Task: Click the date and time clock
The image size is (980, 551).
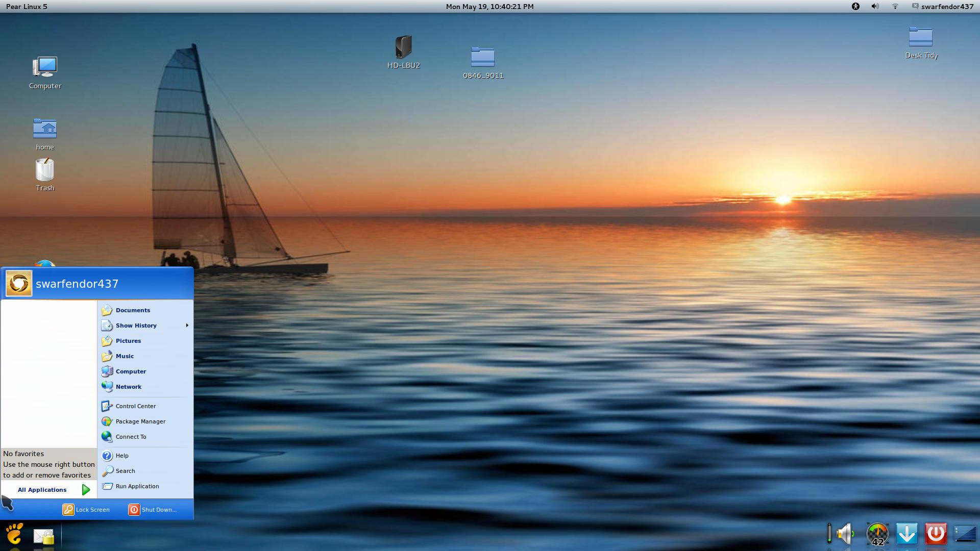Action: point(489,7)
